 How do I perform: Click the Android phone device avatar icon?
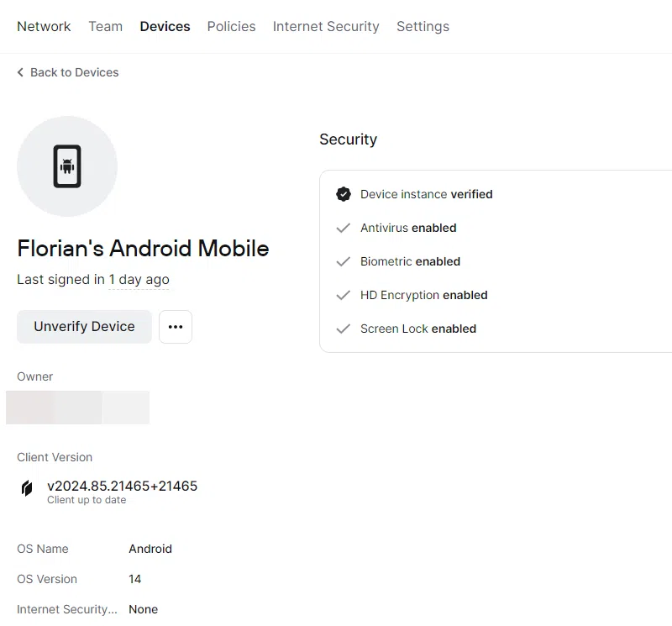coord(67,166)
